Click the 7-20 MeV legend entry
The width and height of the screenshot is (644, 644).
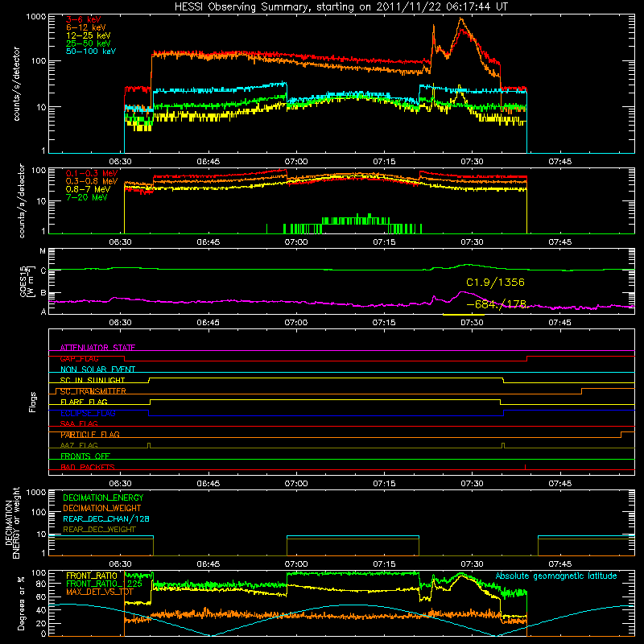pyautogui.click(x=87, y=197)
